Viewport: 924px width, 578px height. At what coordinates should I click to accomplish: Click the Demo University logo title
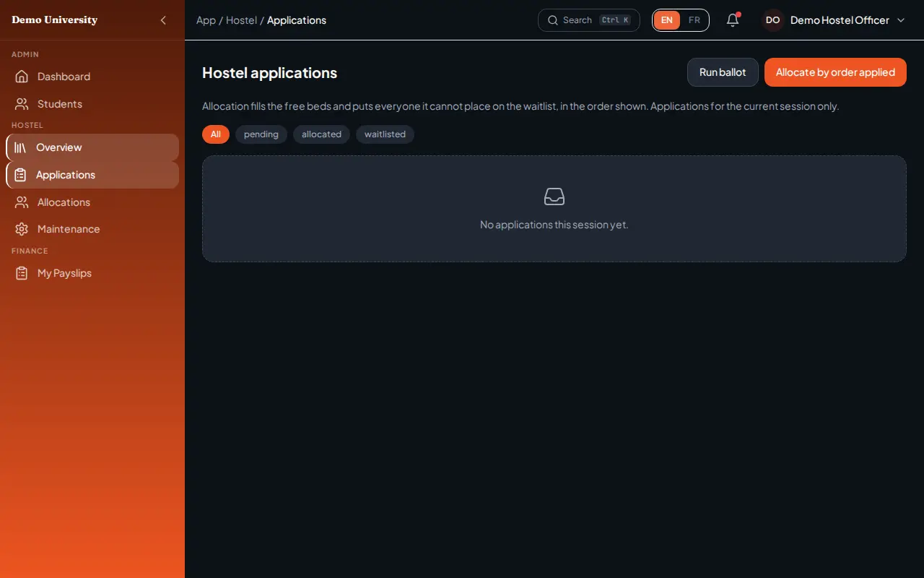coord(54,20)
